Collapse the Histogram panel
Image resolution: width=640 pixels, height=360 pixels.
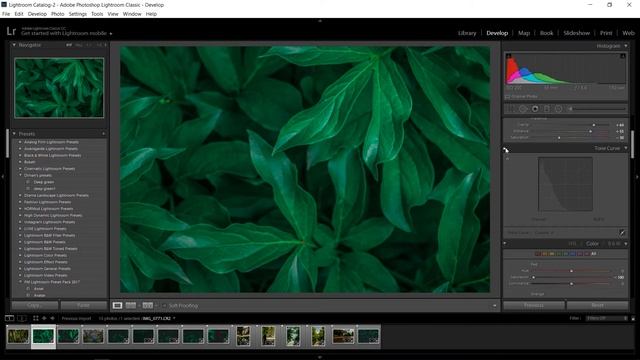[626, 46]
